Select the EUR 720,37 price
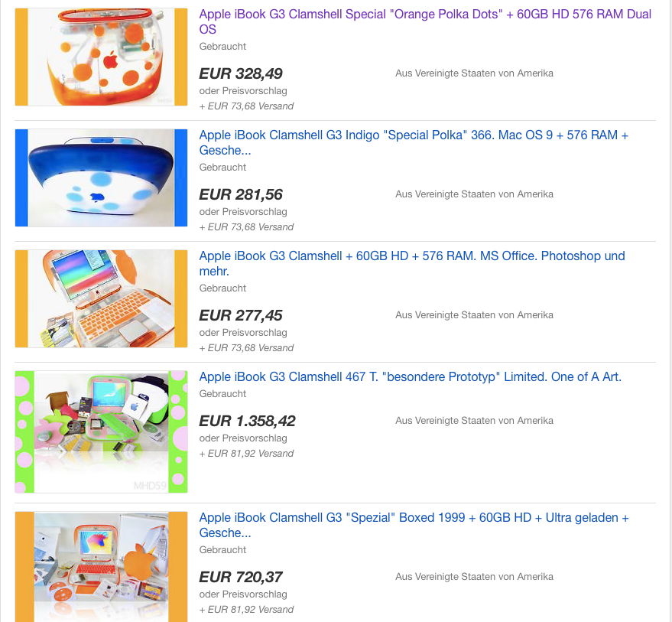This screenshot has height=622, width=672. [241, 577]
